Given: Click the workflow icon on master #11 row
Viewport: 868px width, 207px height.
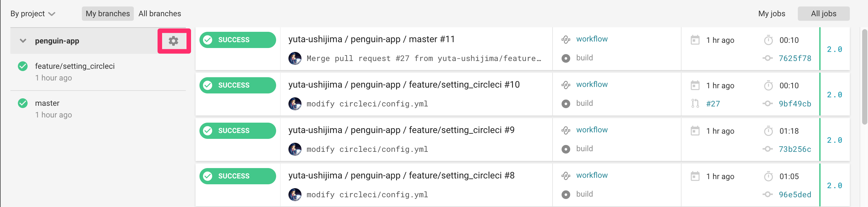Looking at the screenshot, I should [x=566, y=39].
